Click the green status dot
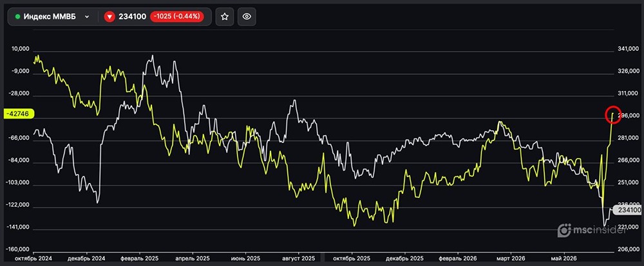Screen dimensions: 644x266 coord(17,17)
